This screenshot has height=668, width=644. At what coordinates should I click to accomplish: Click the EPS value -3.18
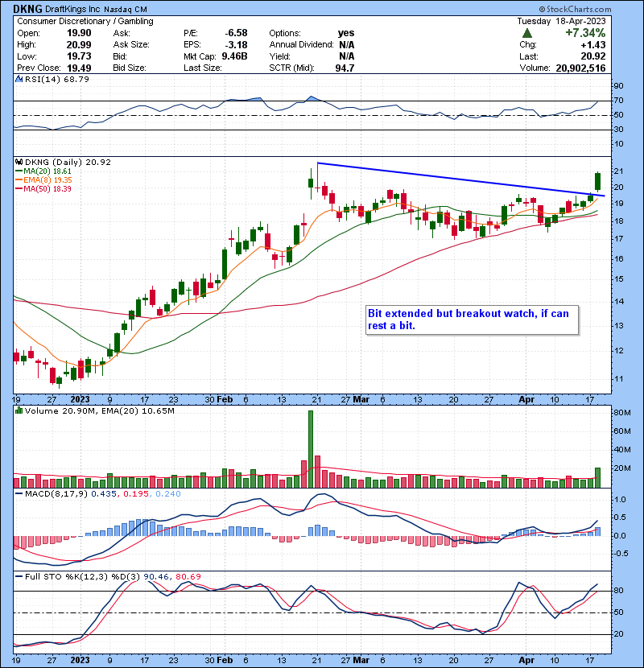pyautogui.click(x=236, y=44)
